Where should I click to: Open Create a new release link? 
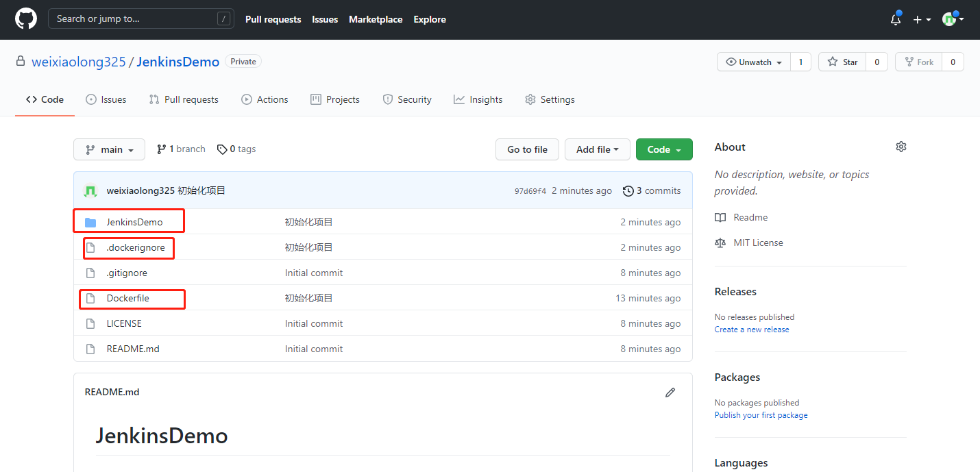click(751, 330)
